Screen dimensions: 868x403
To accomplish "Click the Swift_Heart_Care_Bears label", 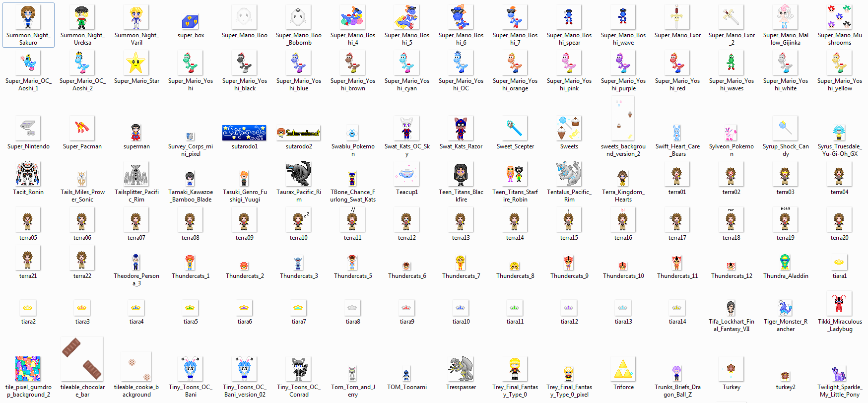I will [x=677, y=150].
